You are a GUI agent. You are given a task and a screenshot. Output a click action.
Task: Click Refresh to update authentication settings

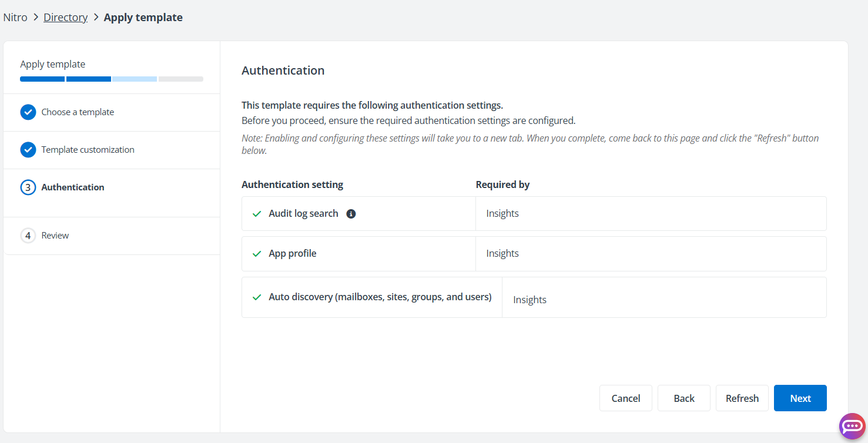(x=742, y=398)
